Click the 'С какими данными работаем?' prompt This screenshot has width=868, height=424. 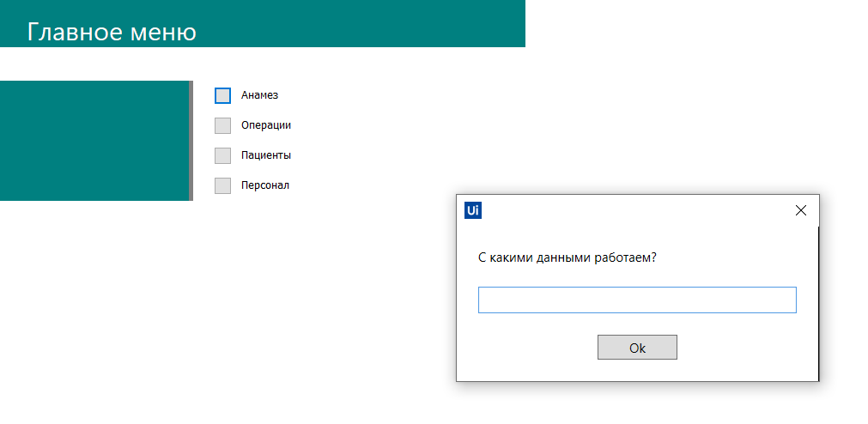tap(567, 258)
